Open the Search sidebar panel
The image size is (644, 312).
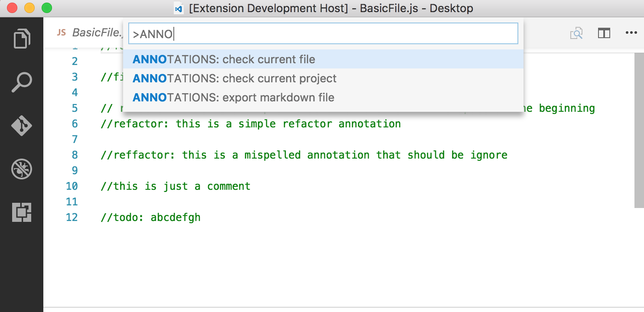21,82
